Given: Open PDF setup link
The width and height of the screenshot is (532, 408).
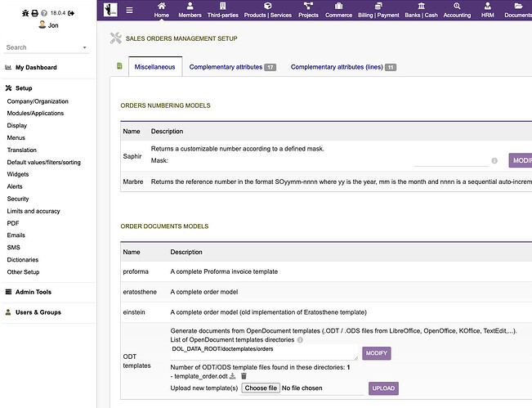Looking at the screenshot, I should click(13, 223).
